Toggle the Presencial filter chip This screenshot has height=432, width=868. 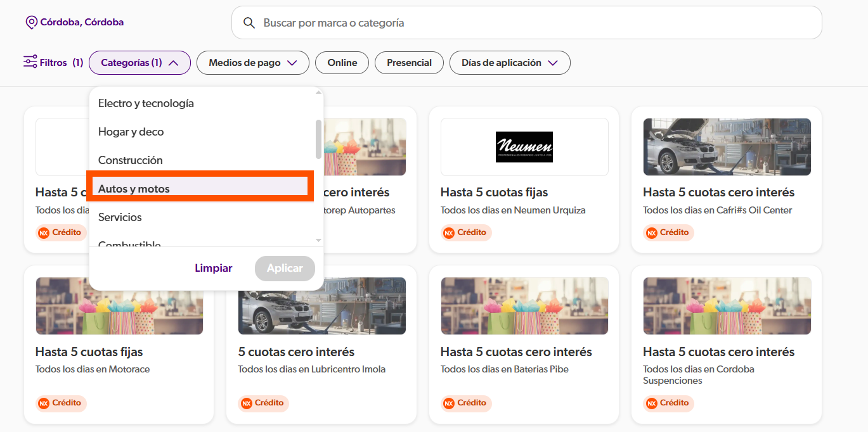click(409, 63)
